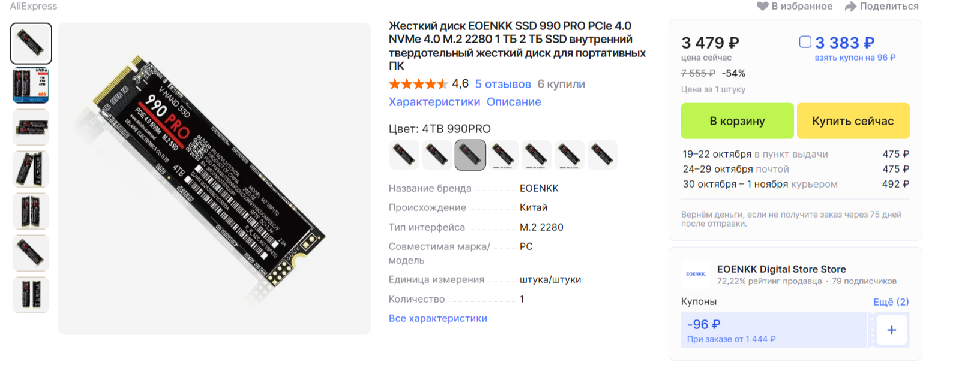The height and width of the screenshot is (377, 980).
Task: Click the share arrow icon
Action: click(x=850, y=6)
